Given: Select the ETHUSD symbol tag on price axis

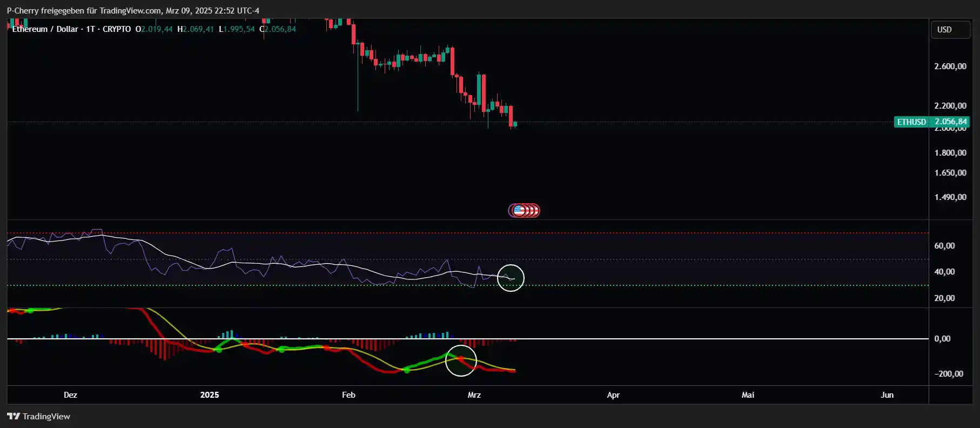Looking at the screenshot, I should pos(911,122).
